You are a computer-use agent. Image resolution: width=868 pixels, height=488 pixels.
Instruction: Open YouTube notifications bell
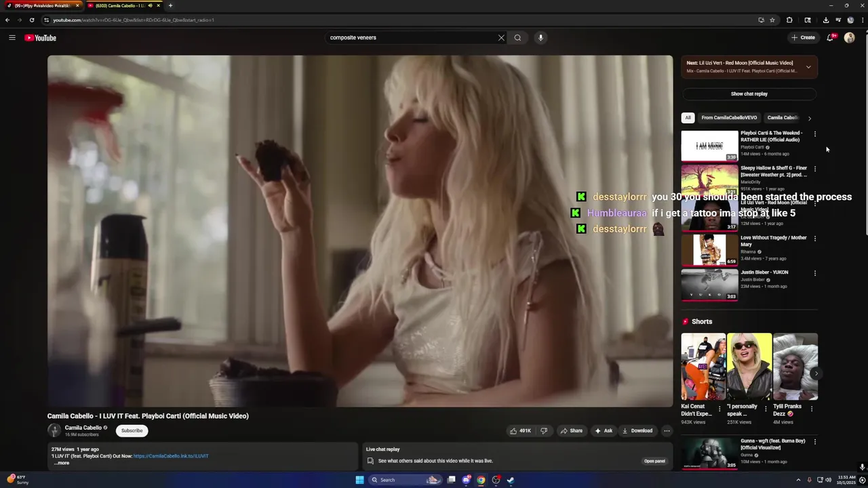(x=830, y=38)
